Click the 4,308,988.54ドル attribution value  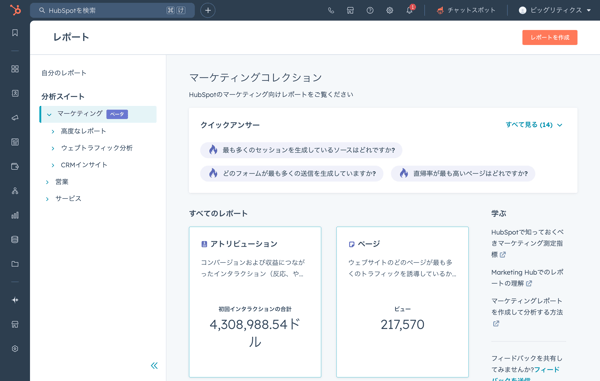pos(255,333)
